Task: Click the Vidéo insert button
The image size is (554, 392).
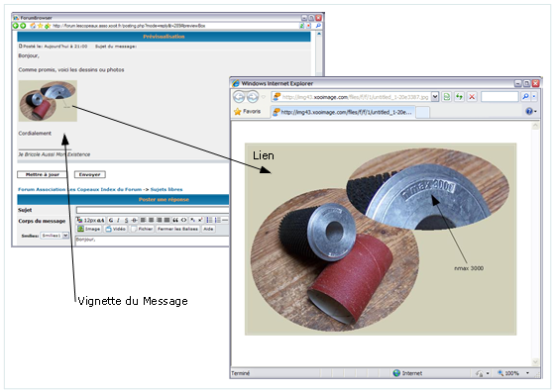Action: (x=116, y=229)
